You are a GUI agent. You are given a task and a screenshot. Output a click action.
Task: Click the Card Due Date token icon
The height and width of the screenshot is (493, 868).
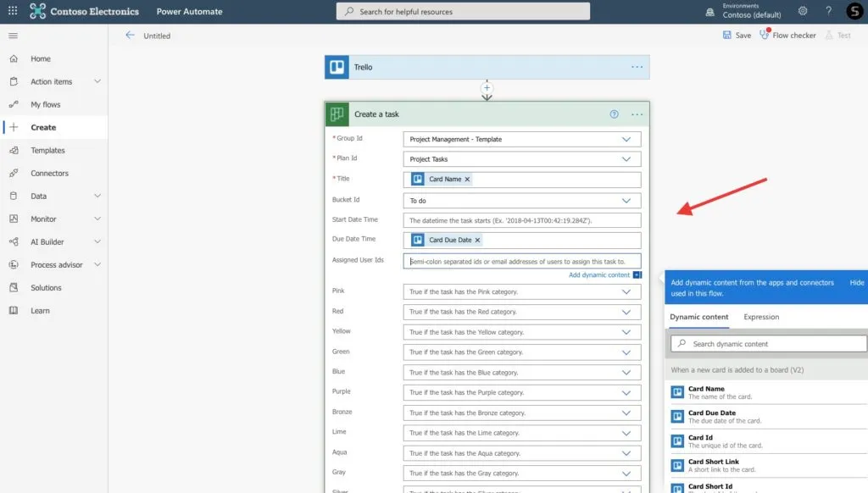tap(418, 240)
